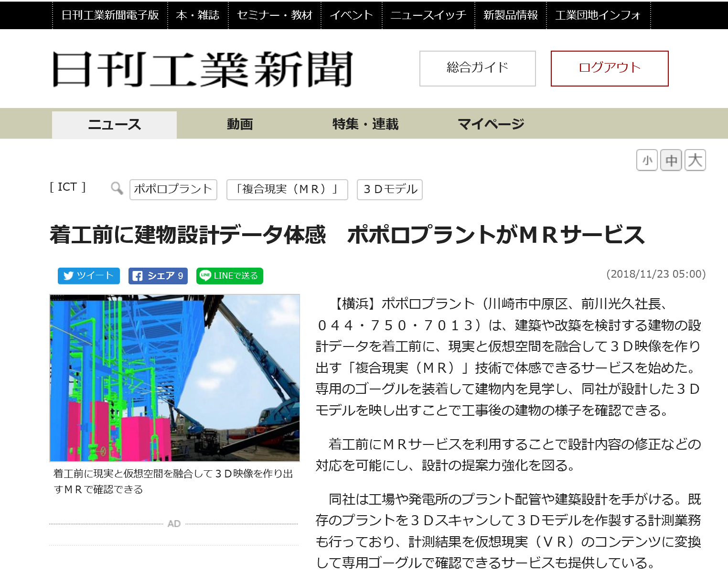Open the ニュース tab
Screen dimensions: 728x584
coord(115,125)
